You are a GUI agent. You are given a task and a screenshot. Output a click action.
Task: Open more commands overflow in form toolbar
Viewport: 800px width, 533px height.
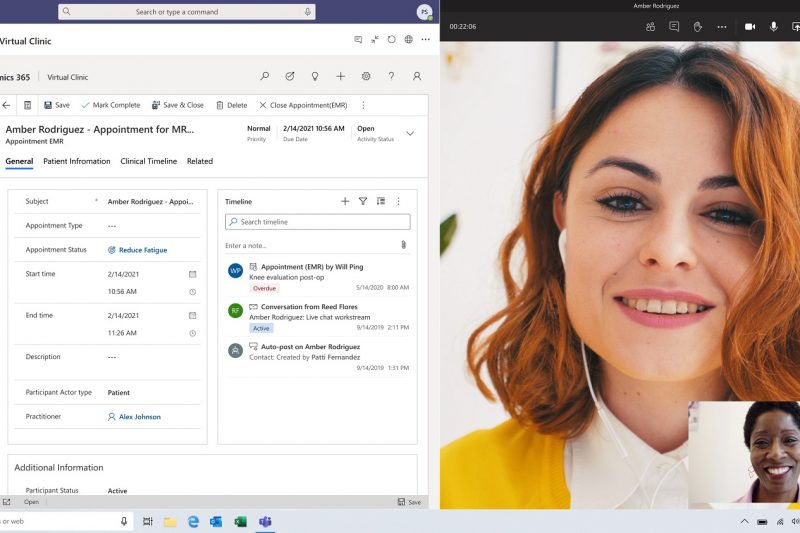pos(363,105)
